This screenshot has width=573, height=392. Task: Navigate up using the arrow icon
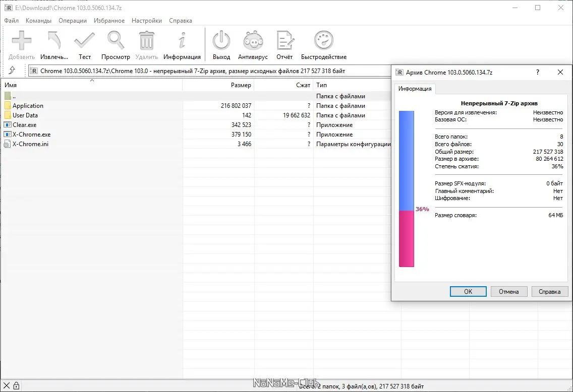pyautogui.click(x=13, y=71)
